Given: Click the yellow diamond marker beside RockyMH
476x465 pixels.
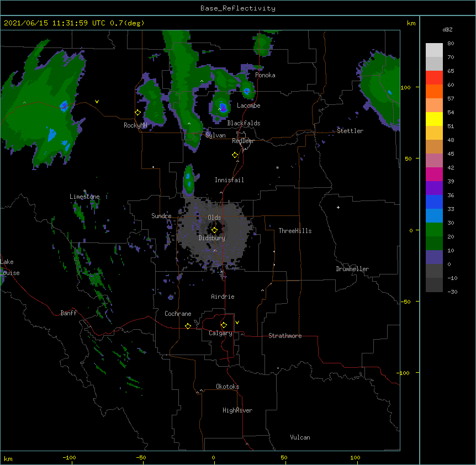Looking at the screenshot, I should (138, 113).
